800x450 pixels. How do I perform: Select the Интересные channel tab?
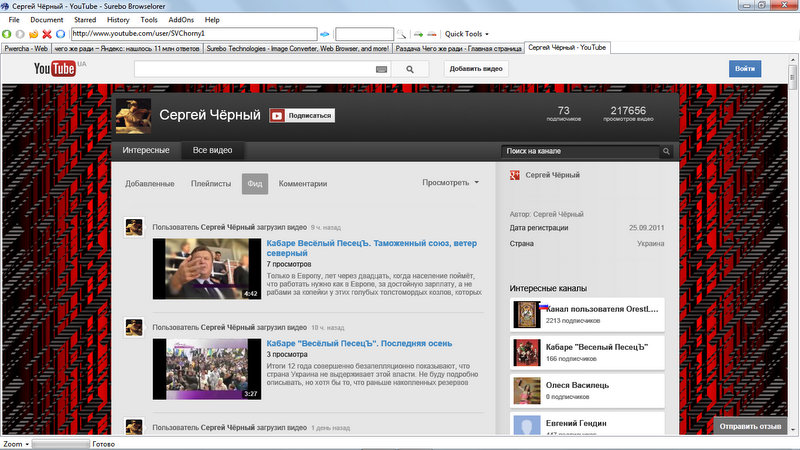click(146, 151)
